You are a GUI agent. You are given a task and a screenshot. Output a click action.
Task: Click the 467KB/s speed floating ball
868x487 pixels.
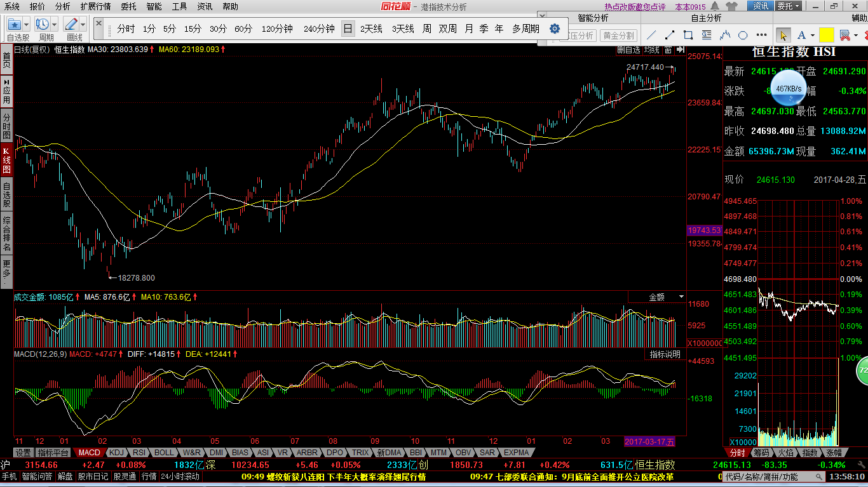pyautogui.click(x=788, y=89)
